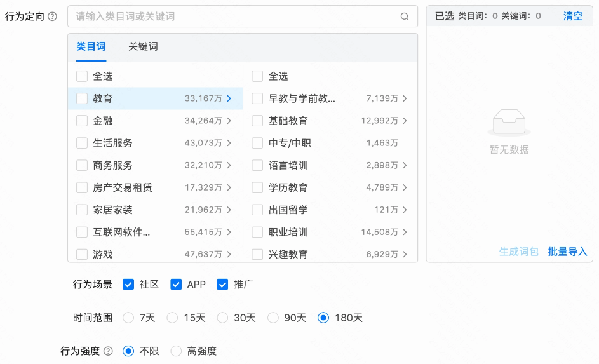Switch to the 类目词 tab
Screen dimensions: 599x364
[x=91, y=46]
